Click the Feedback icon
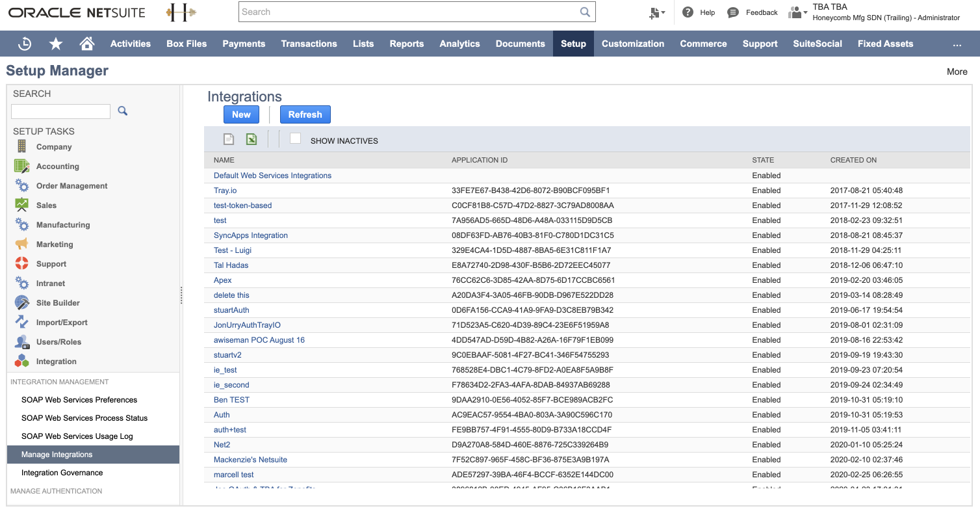Screen dimensions: 980x515 point(734,12)
